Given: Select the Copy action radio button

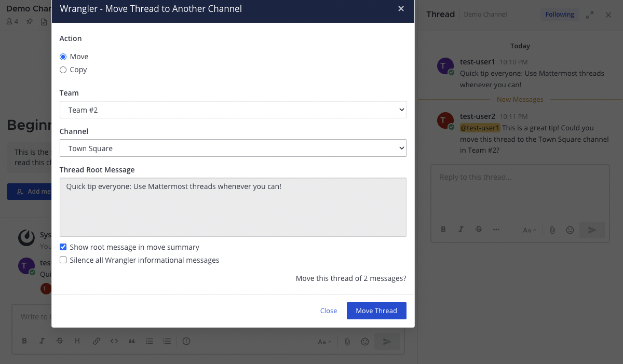Looking at the screenshot, I should pos(63,70).
